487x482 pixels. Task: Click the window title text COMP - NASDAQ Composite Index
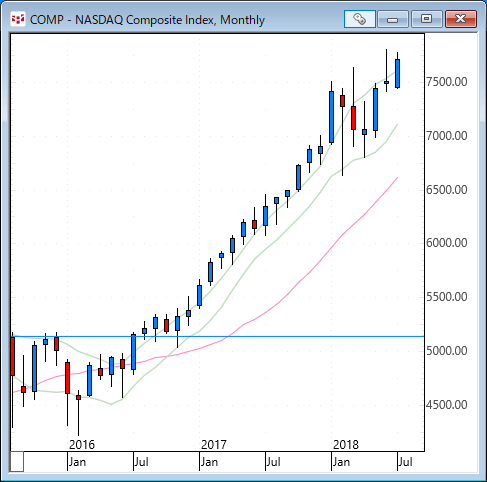[122, 20]
